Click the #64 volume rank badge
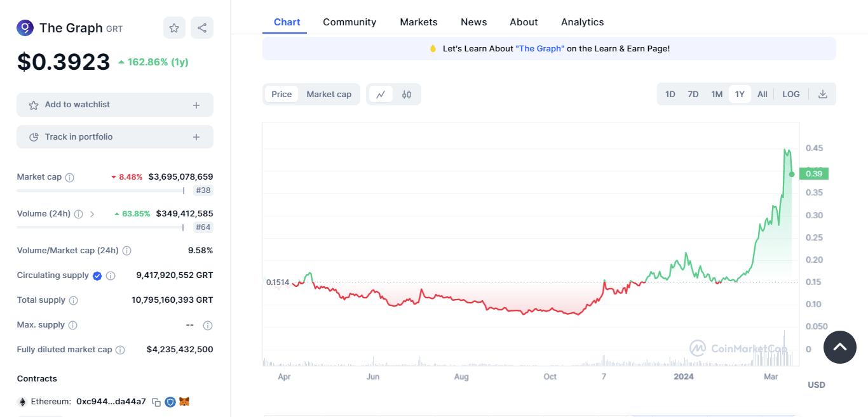Viewport: 868px width, 417px height. [x=203, y=227]
